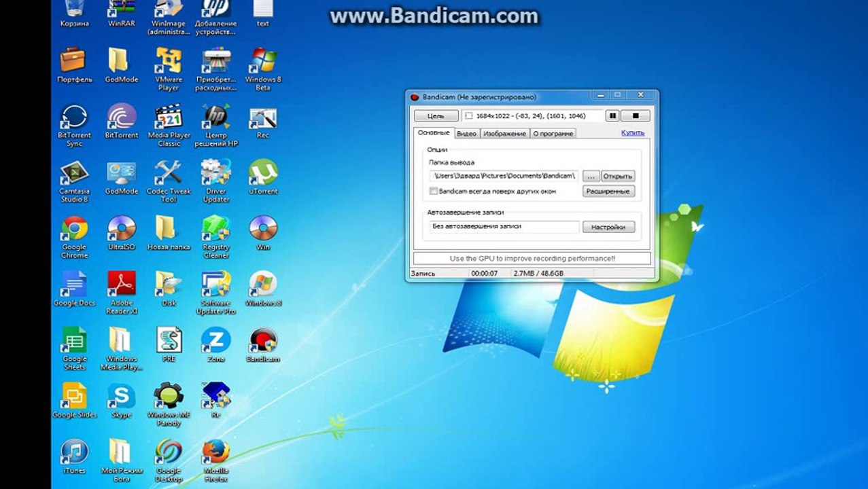The height and width of the screenshot is (489, 868).
Task: Open the Новая папка folder
Action: (x=169, y=234)
